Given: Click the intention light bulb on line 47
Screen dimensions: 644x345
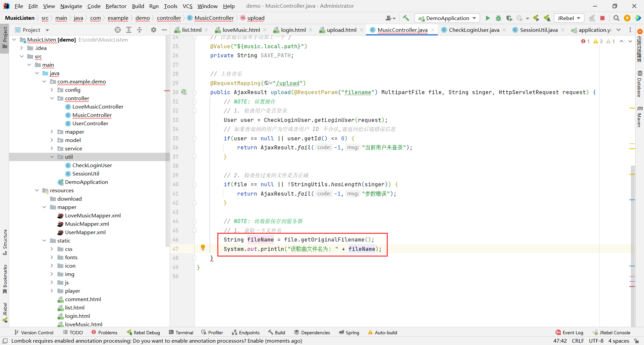Looking at the screenshot, I should [203, 248].
